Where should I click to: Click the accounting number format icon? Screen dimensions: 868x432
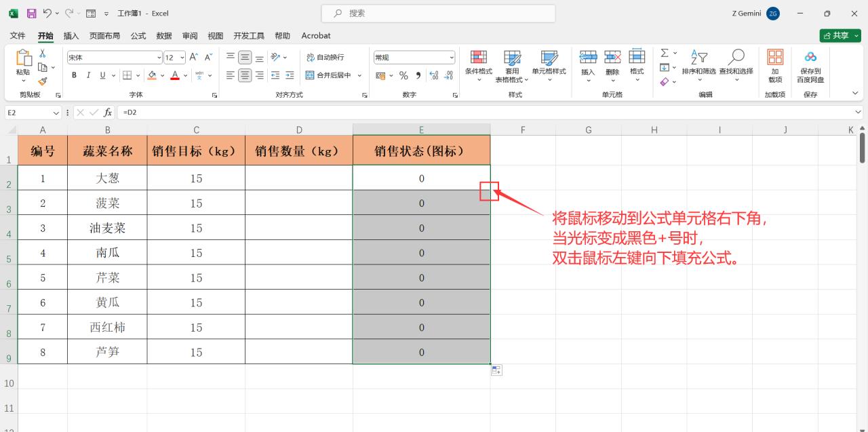tap(380, 75)
